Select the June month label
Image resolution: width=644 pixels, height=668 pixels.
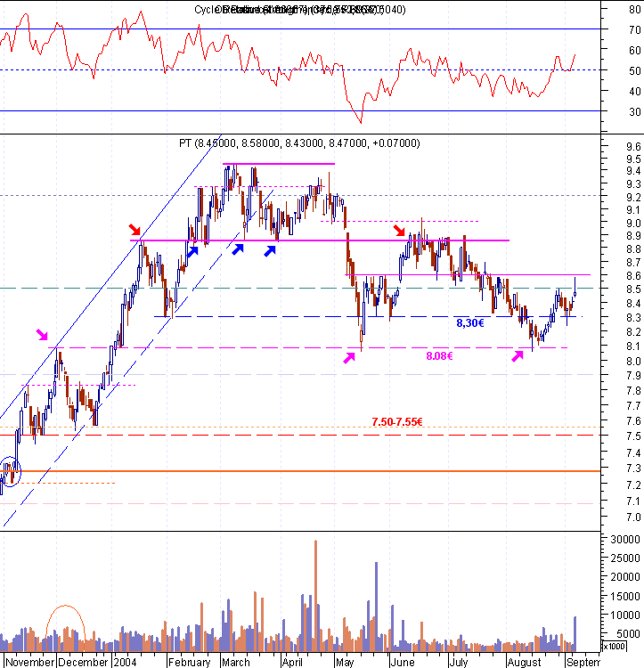tap(402, 662)
